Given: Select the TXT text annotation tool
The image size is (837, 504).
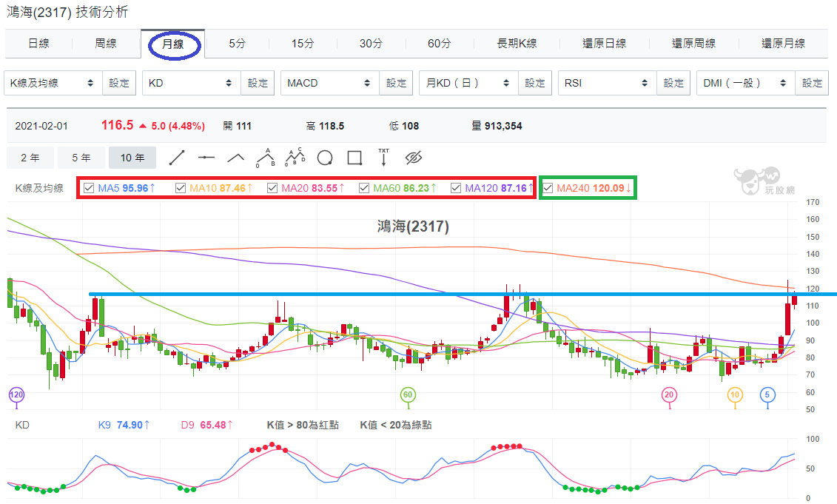Looking at the screenshot, I should tap(384, 158).
